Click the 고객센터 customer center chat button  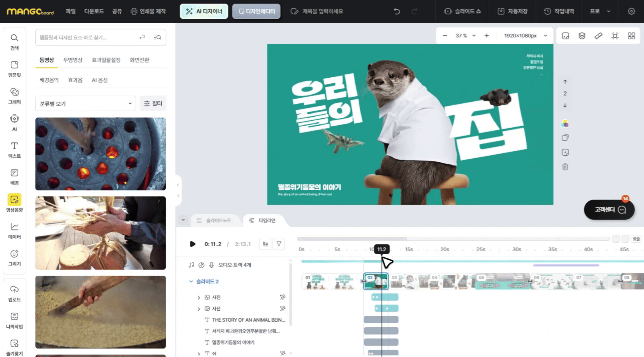[x=609, y=210]
